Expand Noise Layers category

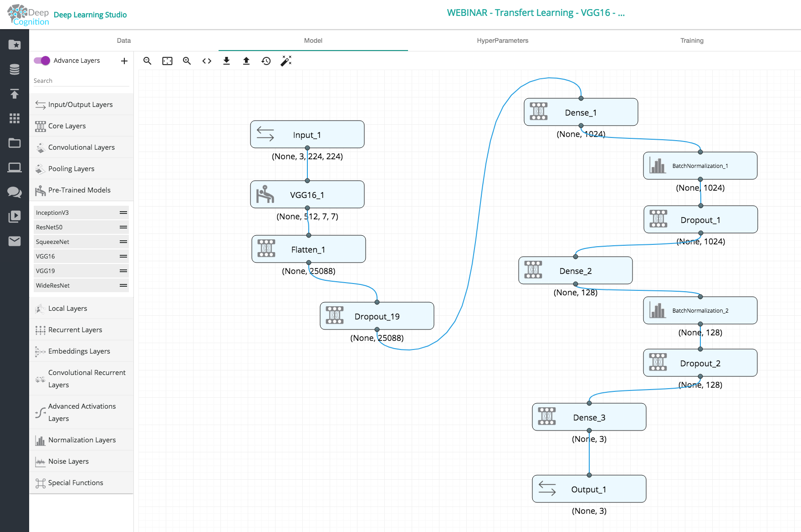(82, 461)
